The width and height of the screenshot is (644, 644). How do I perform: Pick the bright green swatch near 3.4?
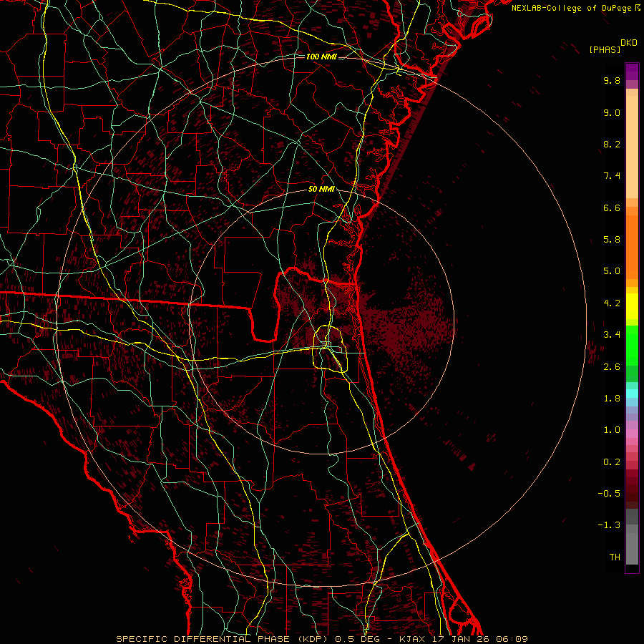(632, 335)
